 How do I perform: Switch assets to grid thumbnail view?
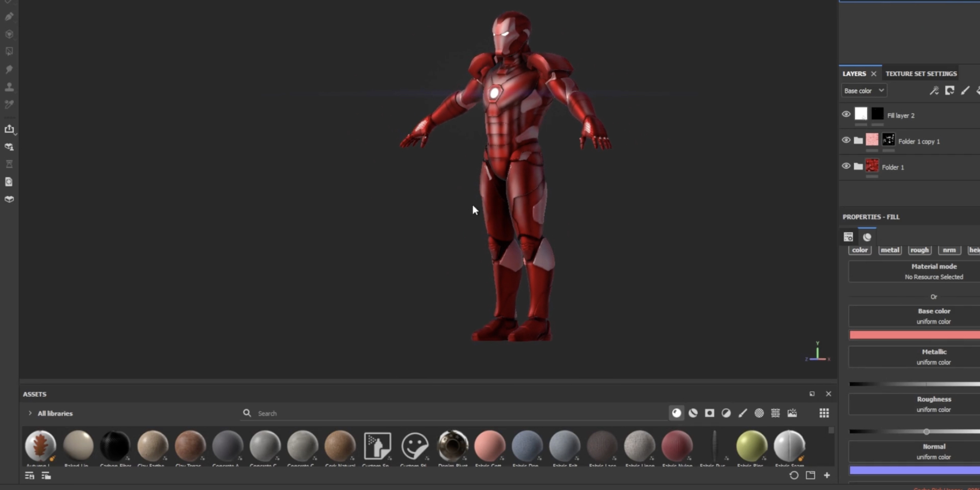click(824, 413)
